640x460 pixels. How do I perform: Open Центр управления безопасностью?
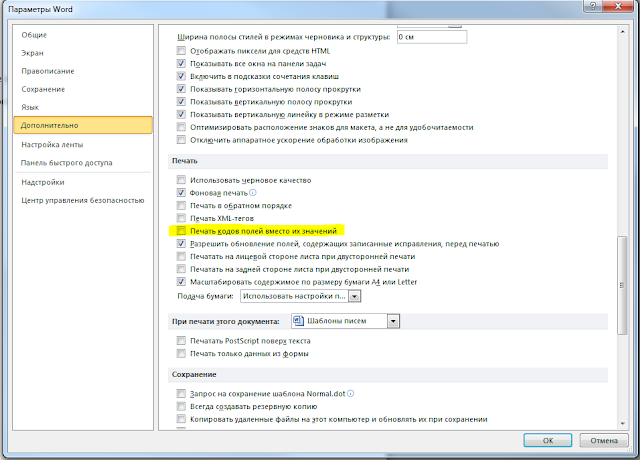(x=83, y=200)
